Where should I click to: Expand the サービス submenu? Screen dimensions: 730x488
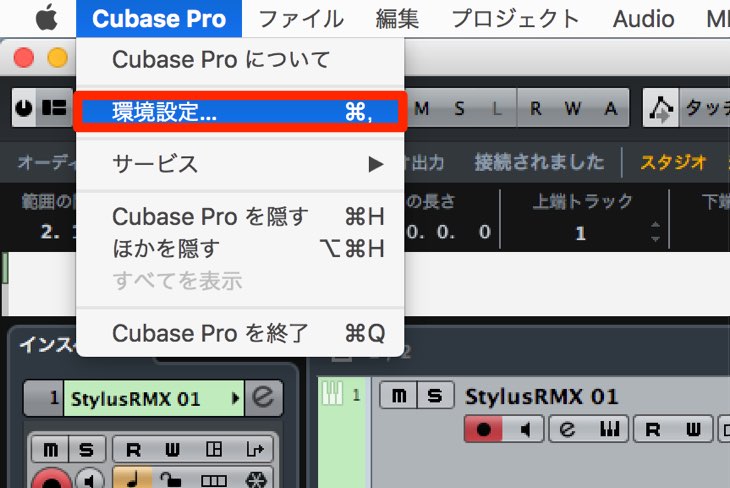(x=240, y=164)
